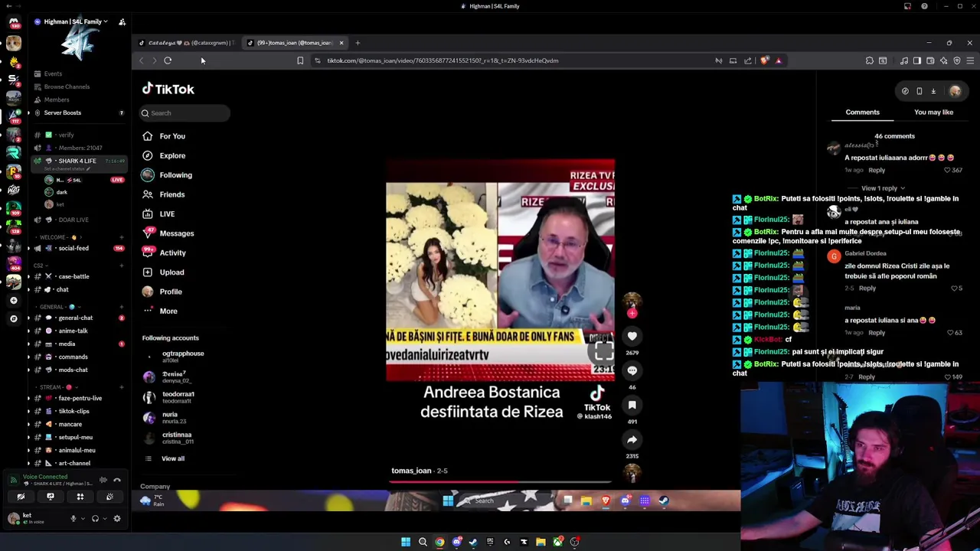Toggle Discord microphone mute
Image resolution: width=980 pixels, height=551 pixels.
[x=73, y=519]
